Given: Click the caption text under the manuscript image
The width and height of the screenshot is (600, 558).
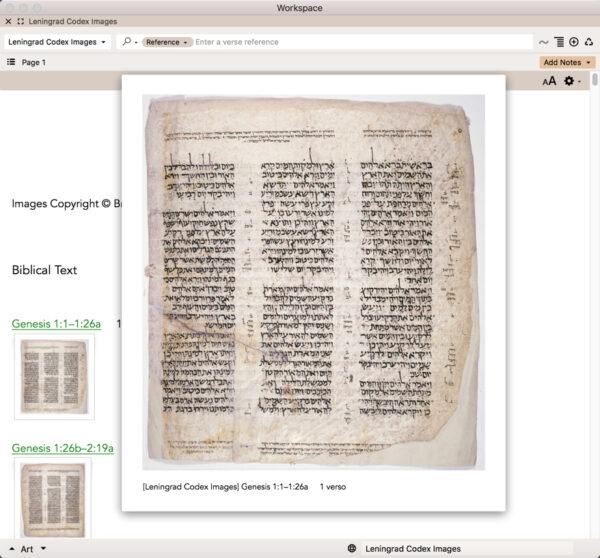Looking at the screenshot, I should click(x=244, y=487).
